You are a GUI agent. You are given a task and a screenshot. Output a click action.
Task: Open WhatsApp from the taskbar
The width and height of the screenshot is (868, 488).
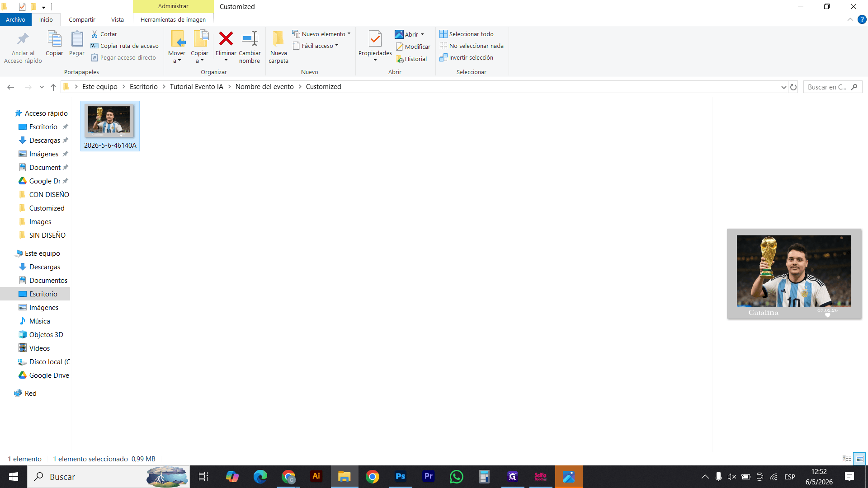457,477
